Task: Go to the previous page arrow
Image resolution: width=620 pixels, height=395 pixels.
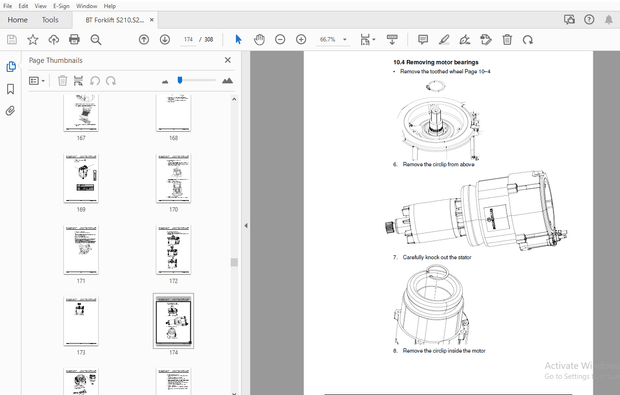Action: tap(144, 40)
